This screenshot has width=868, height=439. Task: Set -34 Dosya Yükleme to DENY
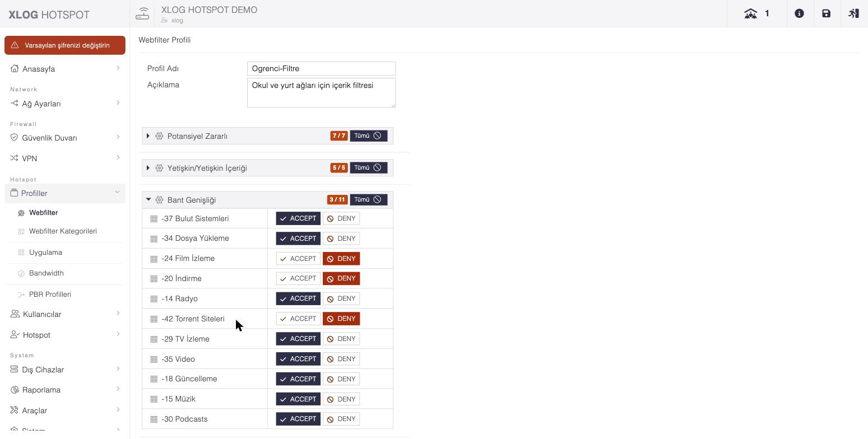click(341, 239)
